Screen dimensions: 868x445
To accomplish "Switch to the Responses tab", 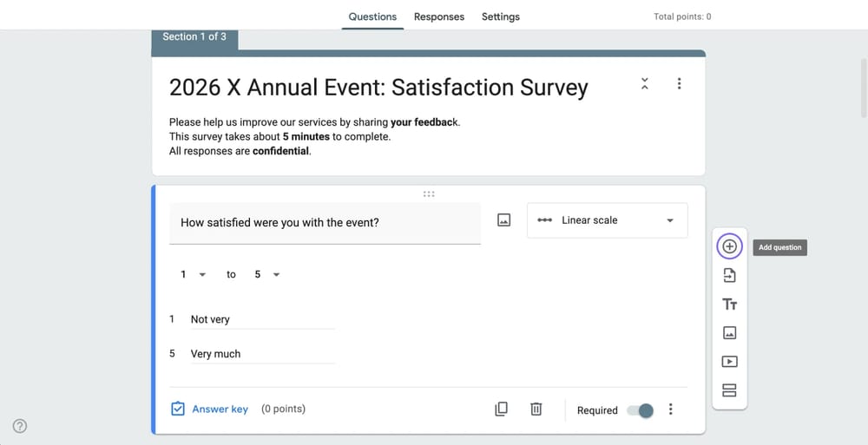I will 438,16.
